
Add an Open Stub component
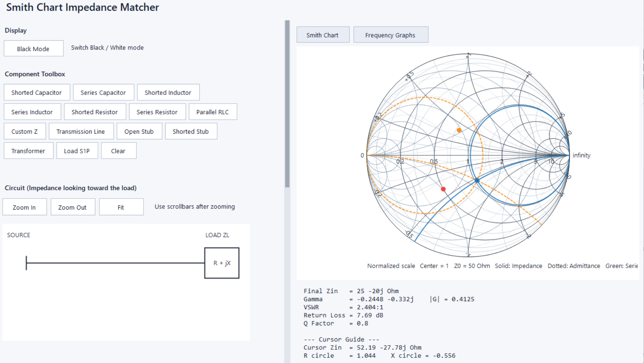(139, 131)
